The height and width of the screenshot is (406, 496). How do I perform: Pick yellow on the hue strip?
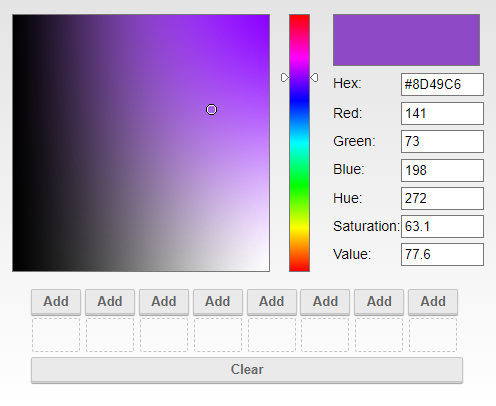[299, 229]
